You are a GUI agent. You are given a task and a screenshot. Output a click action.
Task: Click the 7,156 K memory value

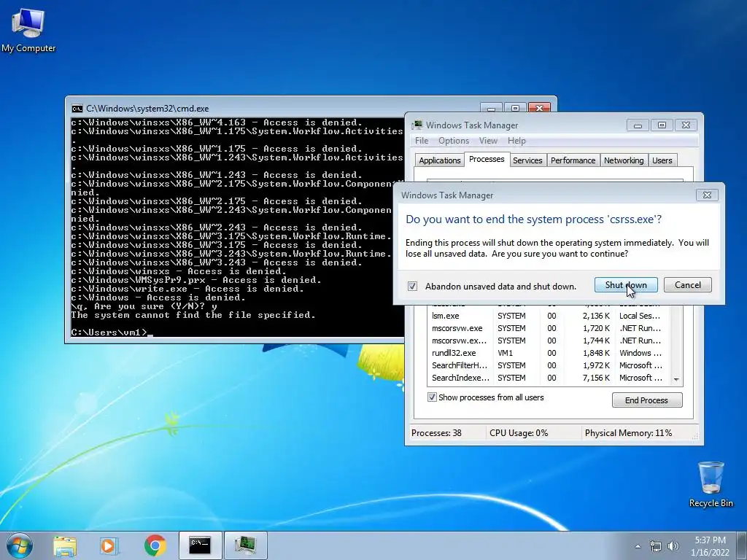click(596, 378)
